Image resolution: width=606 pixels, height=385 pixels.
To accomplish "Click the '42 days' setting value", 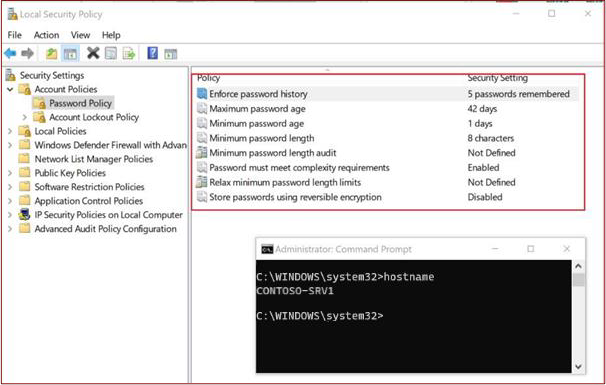I will point(482,109).
